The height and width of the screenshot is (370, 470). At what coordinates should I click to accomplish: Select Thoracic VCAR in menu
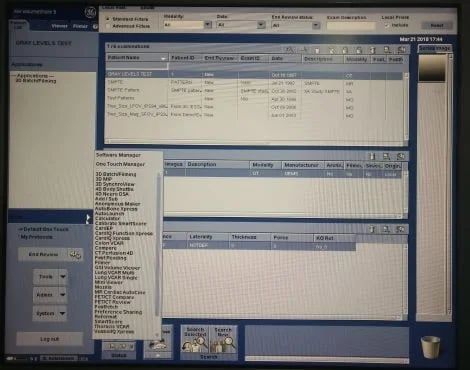coord(112,327)
